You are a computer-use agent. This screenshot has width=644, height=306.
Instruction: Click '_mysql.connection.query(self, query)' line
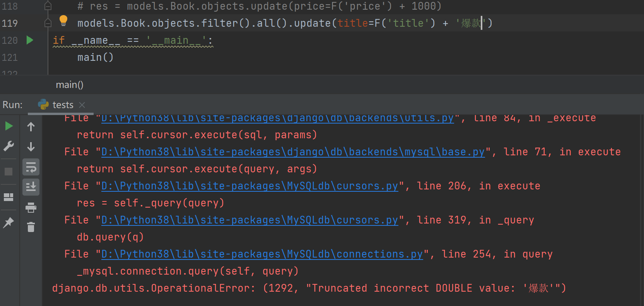click(x=188, y=271)
